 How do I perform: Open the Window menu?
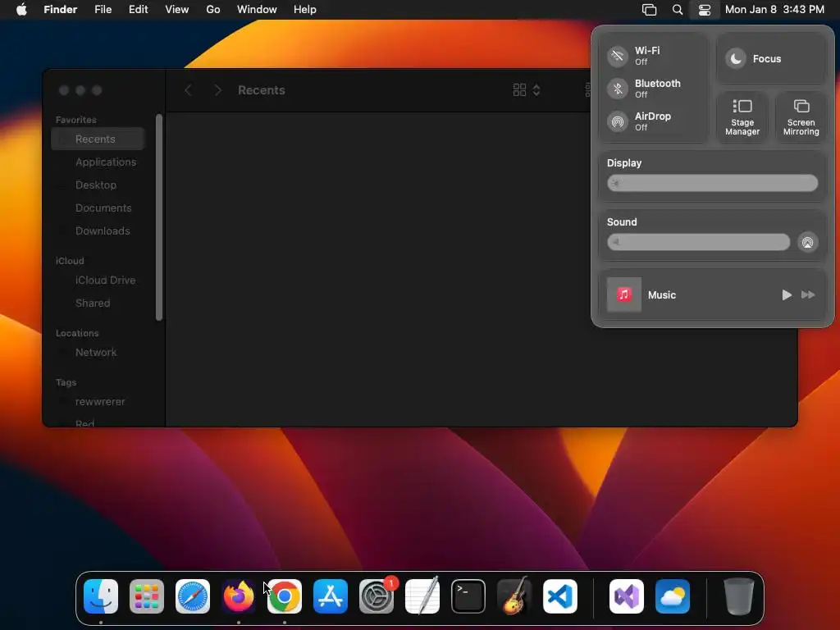(x=257, y=10)
